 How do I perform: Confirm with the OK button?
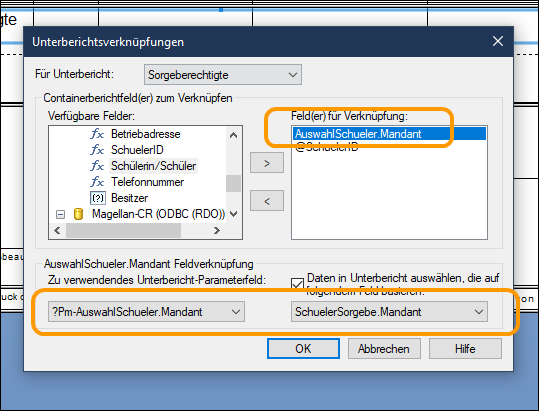303,348
